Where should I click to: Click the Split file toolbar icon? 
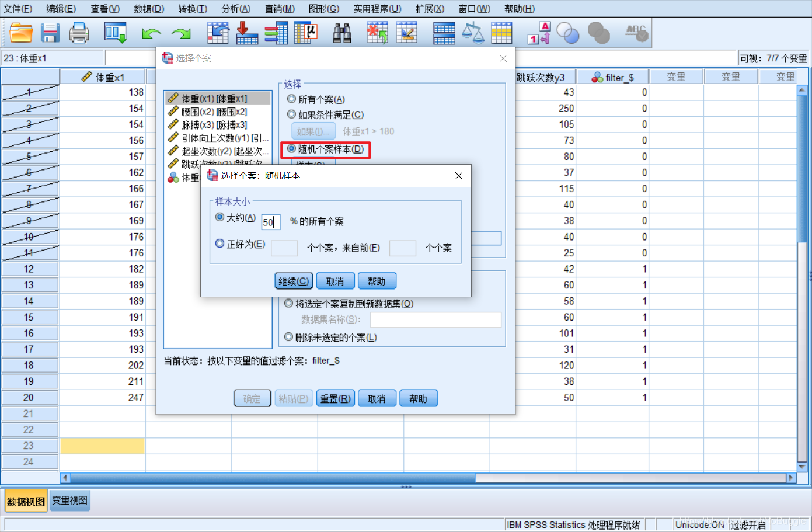point(444,33)
